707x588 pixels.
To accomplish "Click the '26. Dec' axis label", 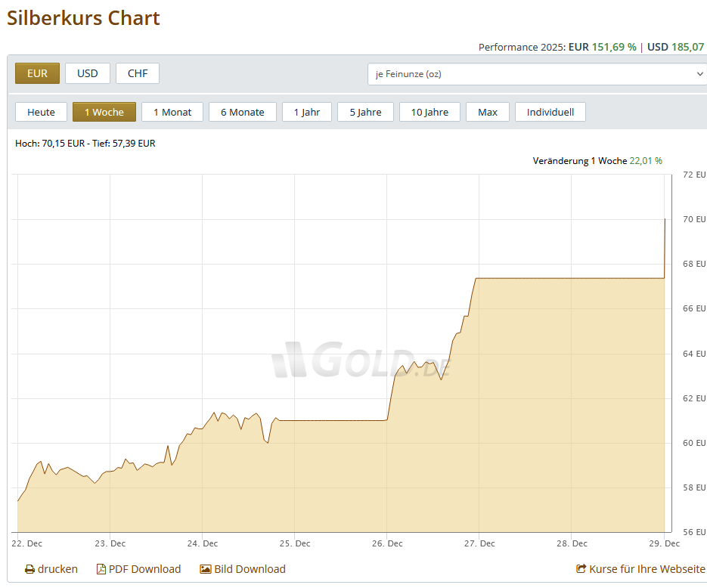I will click(x=387, y=543).
